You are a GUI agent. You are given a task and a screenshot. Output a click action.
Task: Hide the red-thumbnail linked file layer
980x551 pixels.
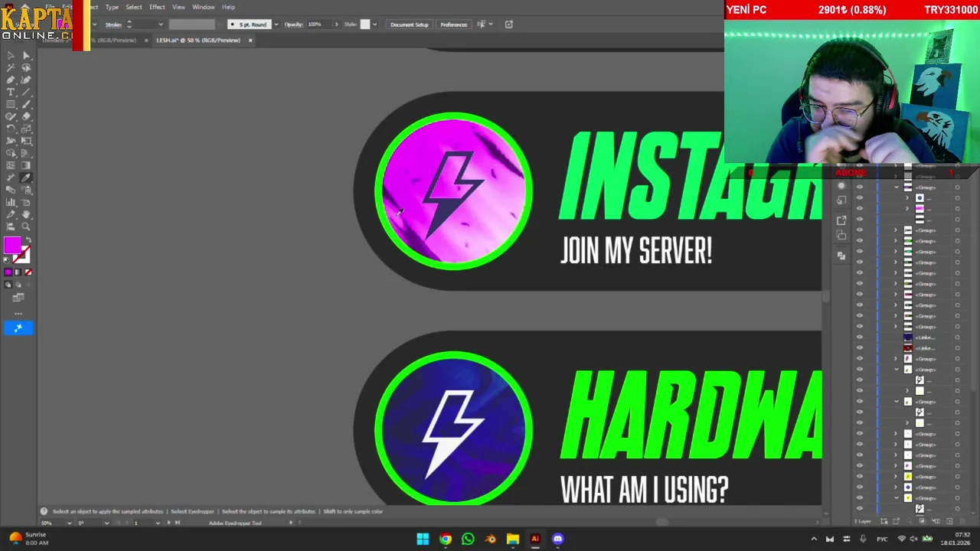pos(859,348)
